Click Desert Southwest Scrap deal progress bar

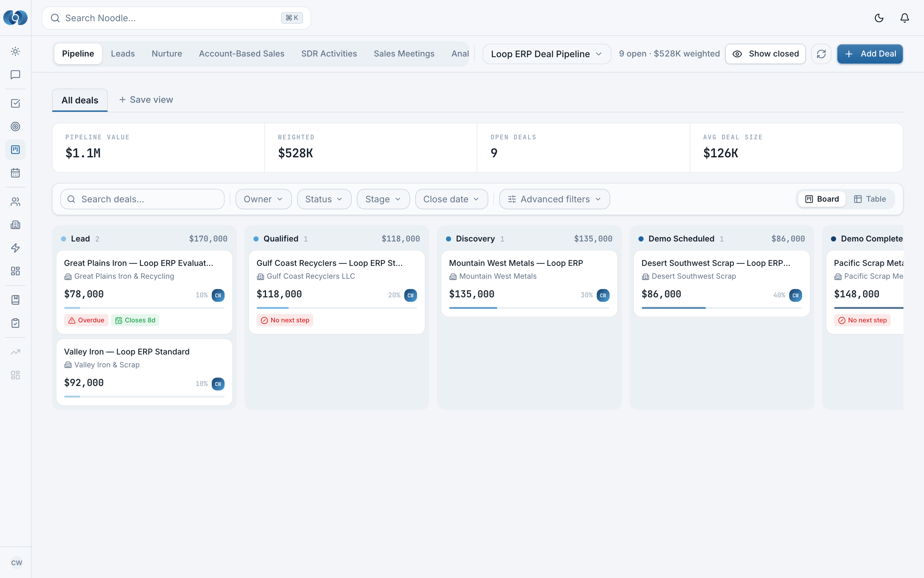pyautogui.click(x=722, y=308)
